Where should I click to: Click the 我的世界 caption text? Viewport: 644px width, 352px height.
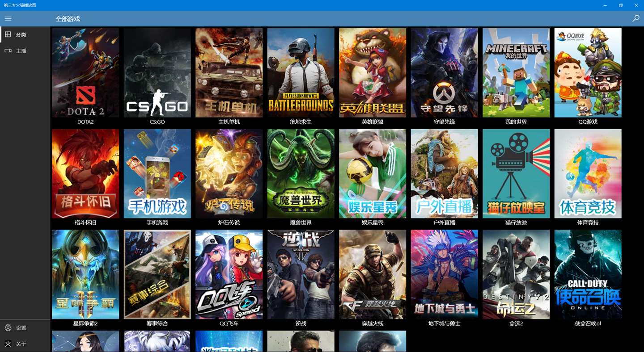pos(516,122)
